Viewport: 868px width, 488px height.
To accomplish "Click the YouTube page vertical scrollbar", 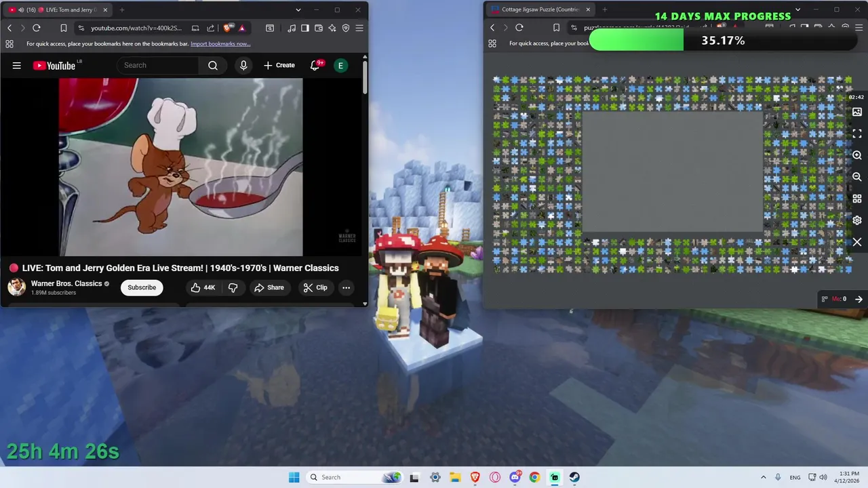I will pos(365,78).
